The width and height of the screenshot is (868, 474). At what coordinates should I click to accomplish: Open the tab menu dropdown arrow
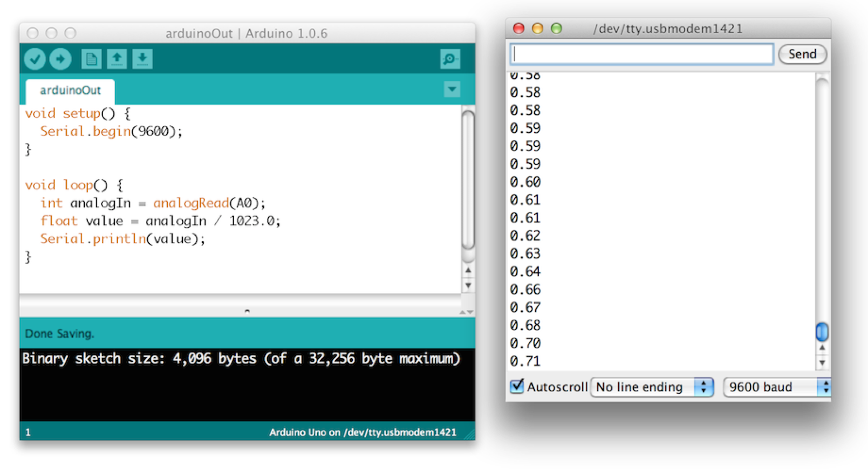[452, 89]
